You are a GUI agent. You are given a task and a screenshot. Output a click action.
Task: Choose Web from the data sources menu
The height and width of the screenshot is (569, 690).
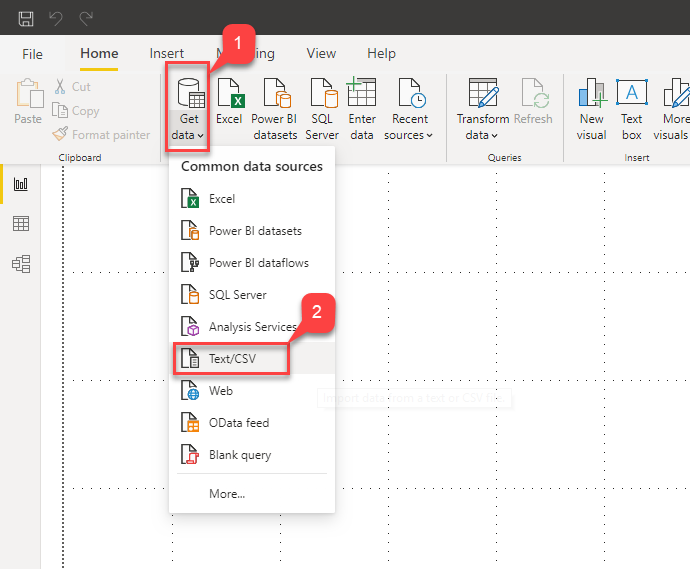pyautogui.click(x=220, y=391)
